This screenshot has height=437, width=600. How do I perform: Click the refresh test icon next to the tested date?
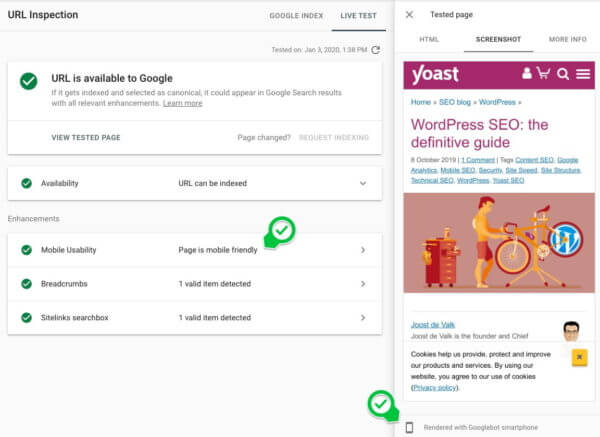tap(376, 50)
